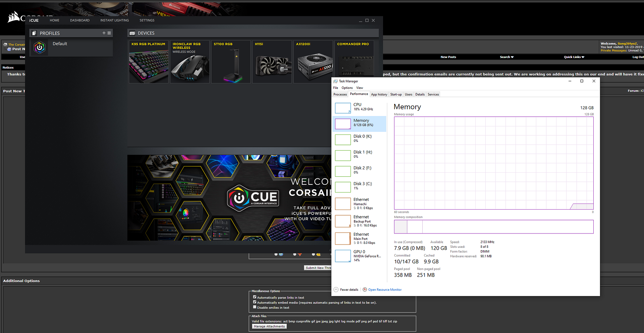644x333 pixels.
Task: Click the Resource Monitor icon
Action: (365, 289)
